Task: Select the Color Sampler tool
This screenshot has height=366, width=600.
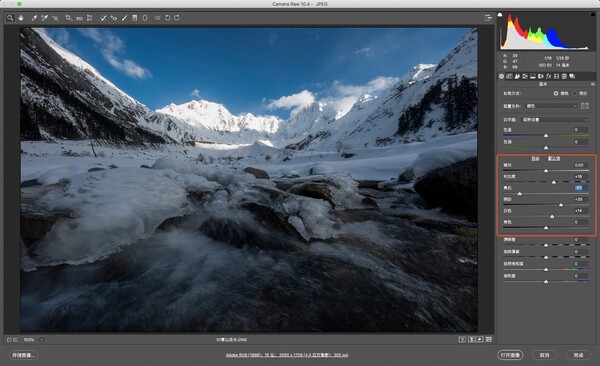Action: [x=44, y=18]
